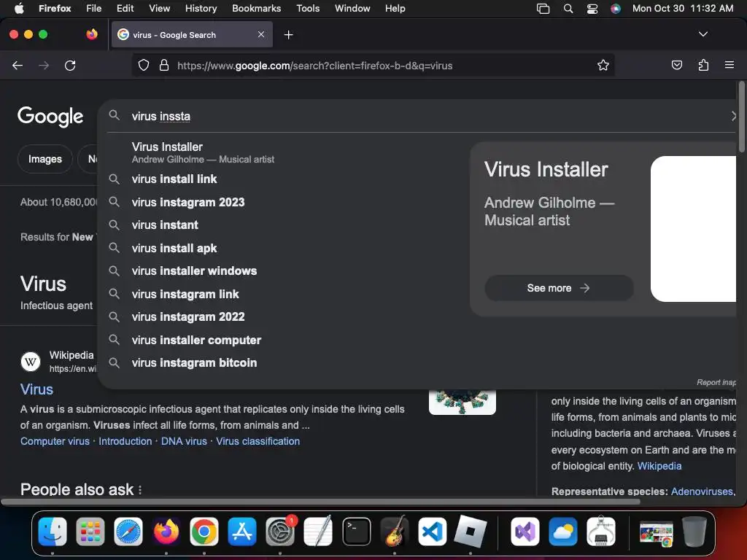The width and height of the screenshot is (747, 560).
Task: Open App Store from the Dock
Action: (x=242, y=531)
